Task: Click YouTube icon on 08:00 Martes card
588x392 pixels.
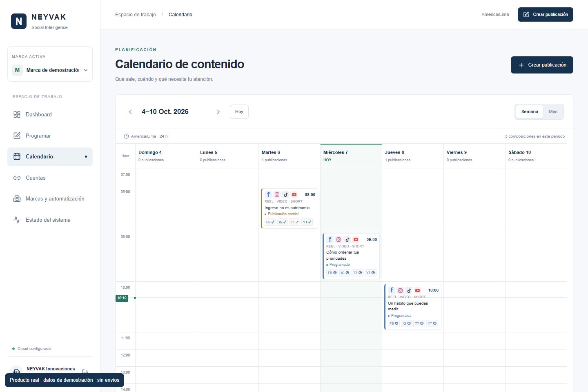Action: (x=294, y=195)
